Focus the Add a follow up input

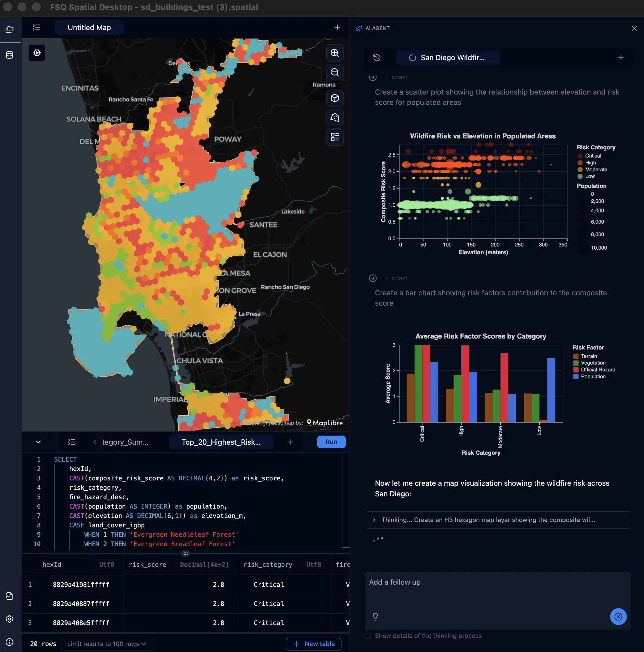(497, 600)
